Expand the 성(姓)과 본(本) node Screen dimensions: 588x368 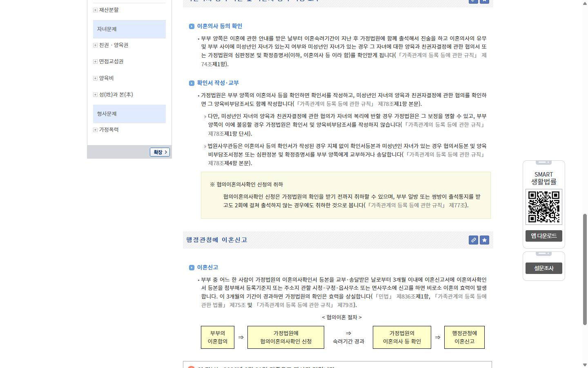coord(95,94)
